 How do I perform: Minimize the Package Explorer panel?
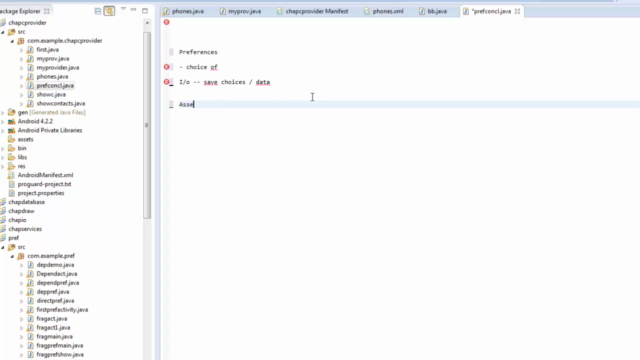point(133,9)
